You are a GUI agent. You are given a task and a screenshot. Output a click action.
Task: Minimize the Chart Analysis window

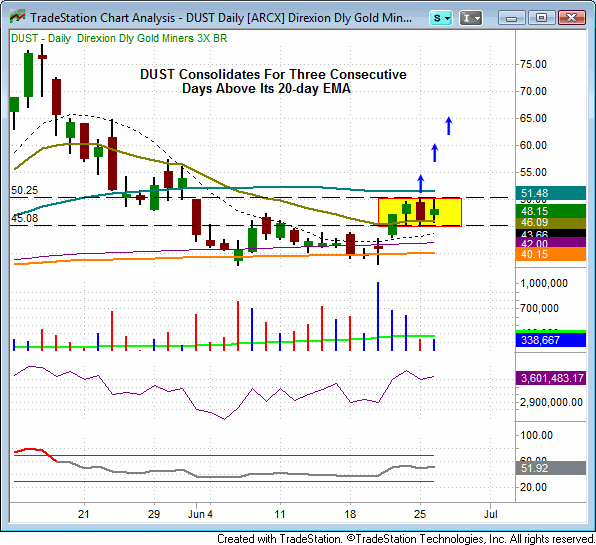(512, 18)
